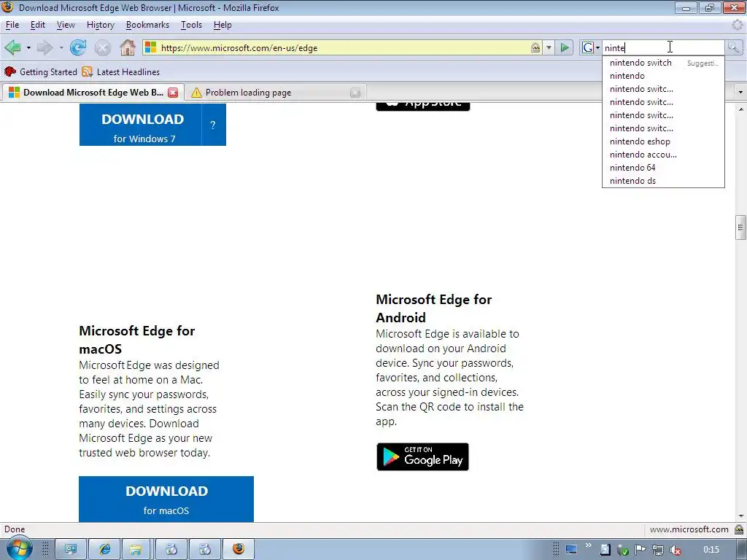Click the vertical scrollbar thumb
Screen dimensions: 747x560
(x=740, y=227)
